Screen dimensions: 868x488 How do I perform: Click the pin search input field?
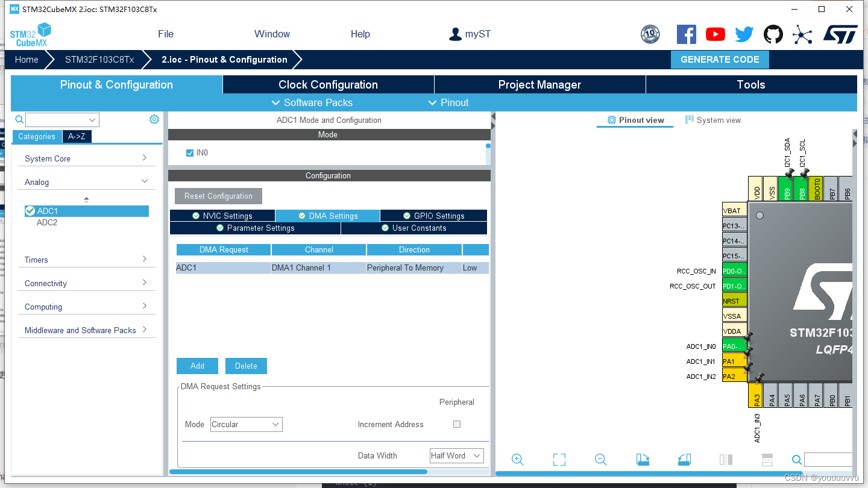coord(828,460)
